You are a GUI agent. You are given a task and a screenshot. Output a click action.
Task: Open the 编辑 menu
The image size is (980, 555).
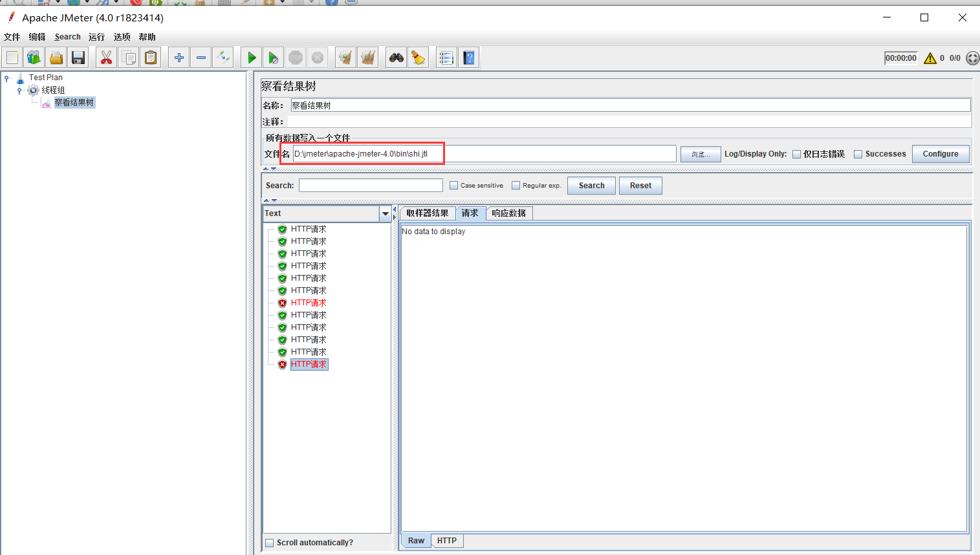click(x=38, y=37)
